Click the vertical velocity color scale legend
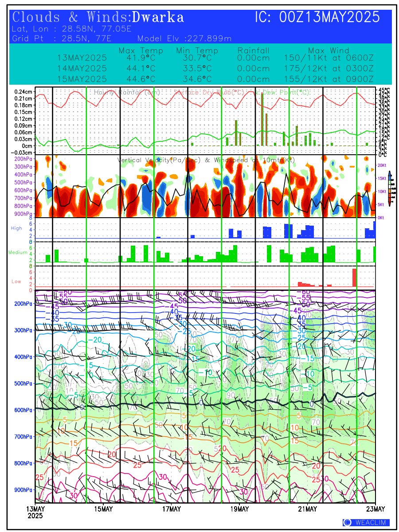Viewport: 399px width, 532px height. pos(391,188)
